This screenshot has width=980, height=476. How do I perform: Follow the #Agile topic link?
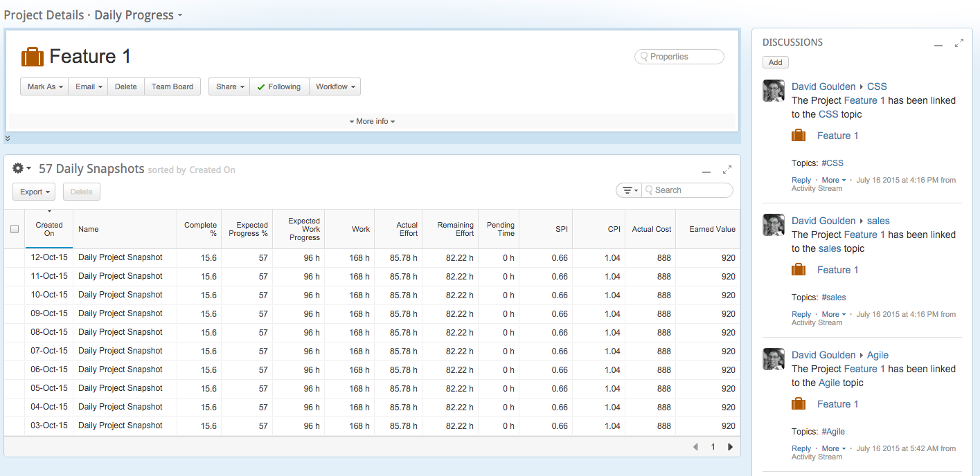pos(834,431)
